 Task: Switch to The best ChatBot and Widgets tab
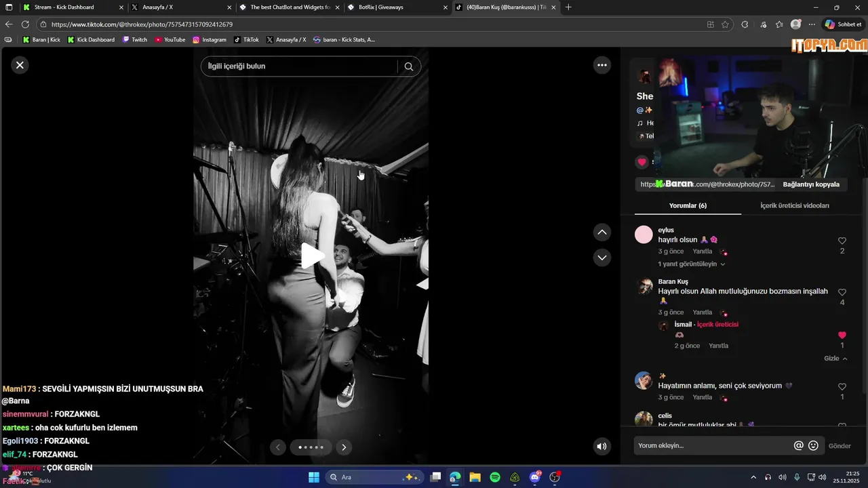pyautogui.click(x=290, y=7)
